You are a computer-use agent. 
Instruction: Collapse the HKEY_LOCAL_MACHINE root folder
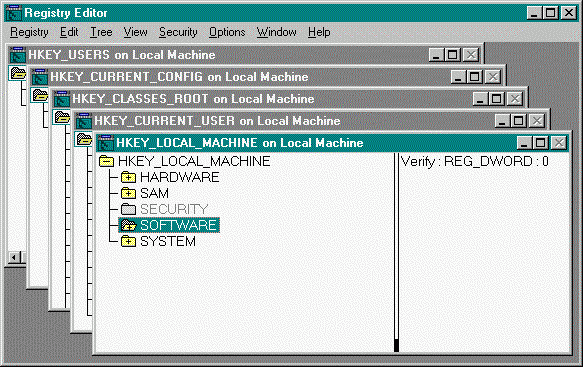107,161
